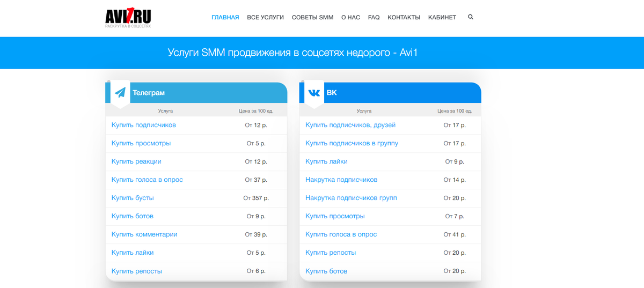Viewport: 644px width, 288px height.
Task: Open Купить реакции link
Action: 136,161
